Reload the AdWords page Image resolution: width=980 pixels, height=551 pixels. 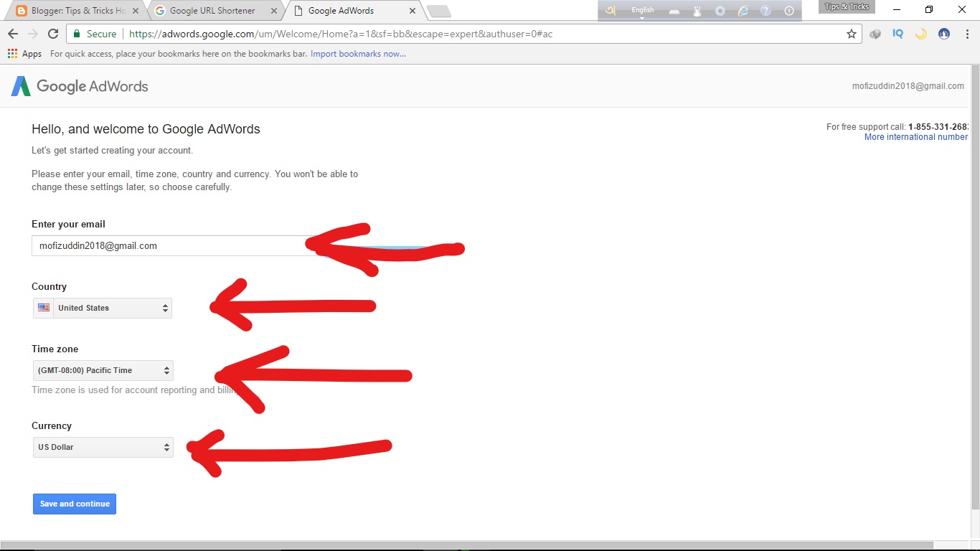click(x=53, y=34)
